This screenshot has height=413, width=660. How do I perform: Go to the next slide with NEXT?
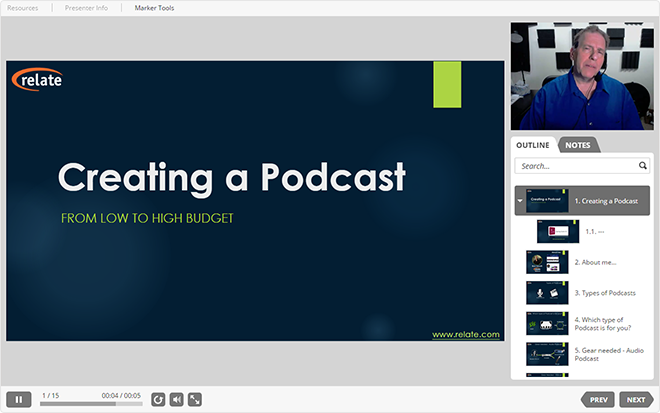click(x=636, y=400)
